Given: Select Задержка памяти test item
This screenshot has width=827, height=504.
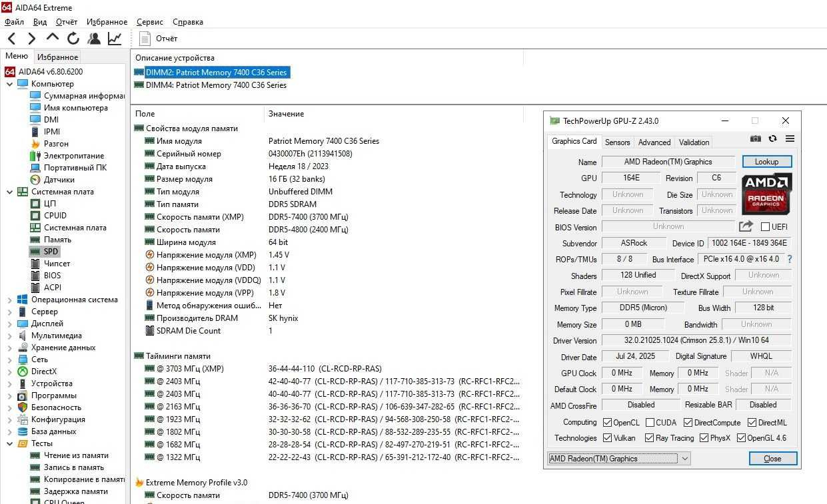Looking at the screenshot, I should tap(69, 491).
